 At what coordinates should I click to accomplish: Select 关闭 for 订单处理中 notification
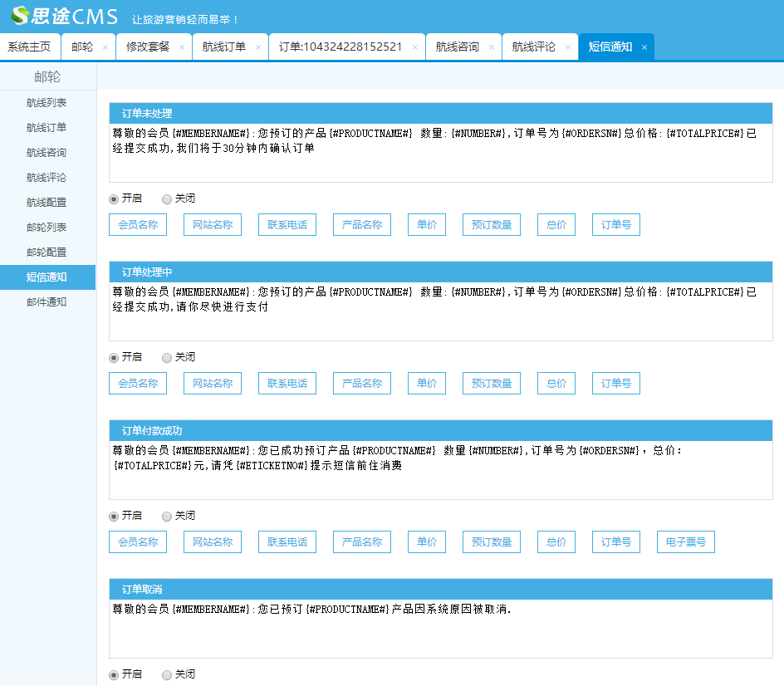167,358
